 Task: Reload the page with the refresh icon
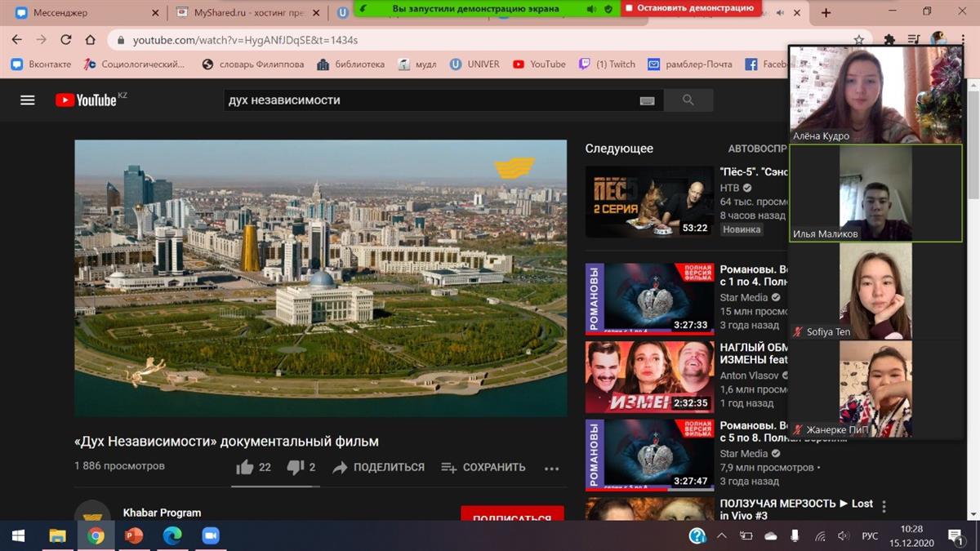point(66,40)
